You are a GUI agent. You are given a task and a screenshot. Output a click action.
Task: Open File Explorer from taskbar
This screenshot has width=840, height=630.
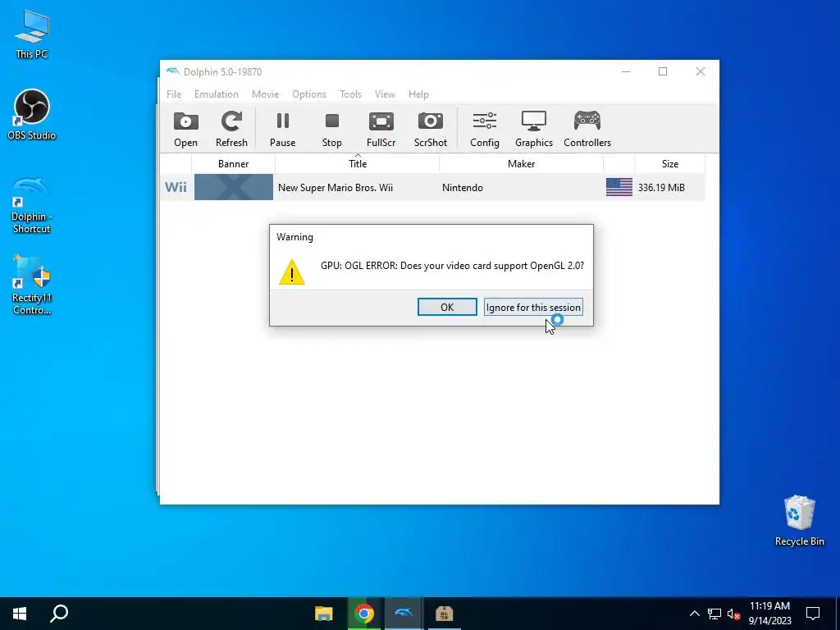click(x=323, y=614)
